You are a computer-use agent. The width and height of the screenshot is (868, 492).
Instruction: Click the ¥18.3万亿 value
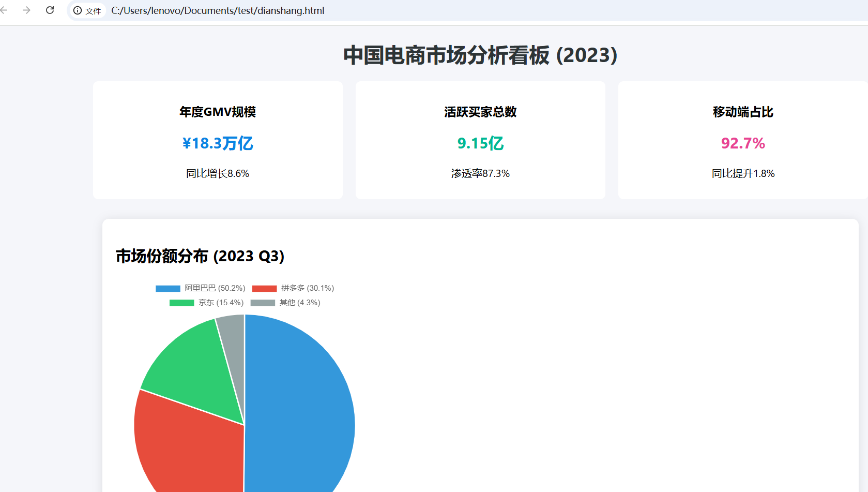(x=218, y=143)
